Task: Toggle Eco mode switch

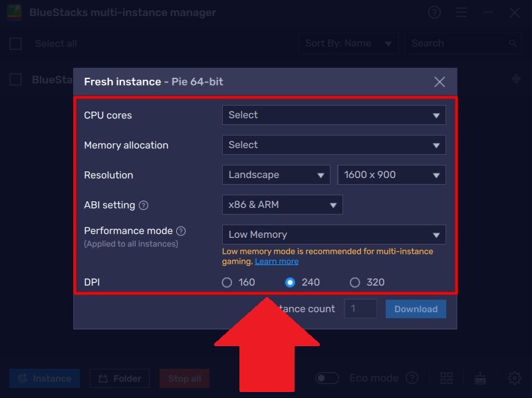Action: coord(327,377)
